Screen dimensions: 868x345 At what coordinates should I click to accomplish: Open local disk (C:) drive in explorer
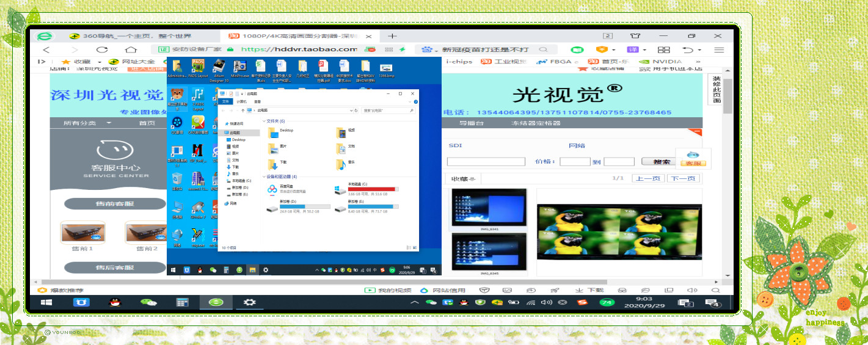click(x=367, y=190)
